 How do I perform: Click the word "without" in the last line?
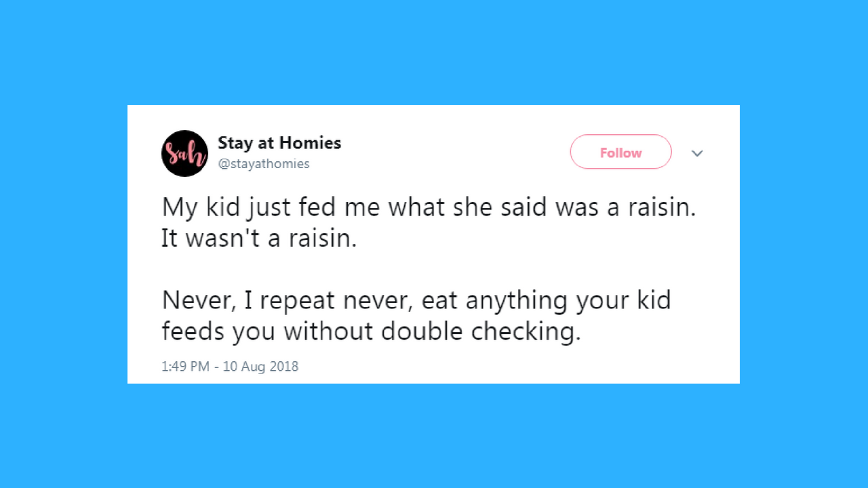328,331
